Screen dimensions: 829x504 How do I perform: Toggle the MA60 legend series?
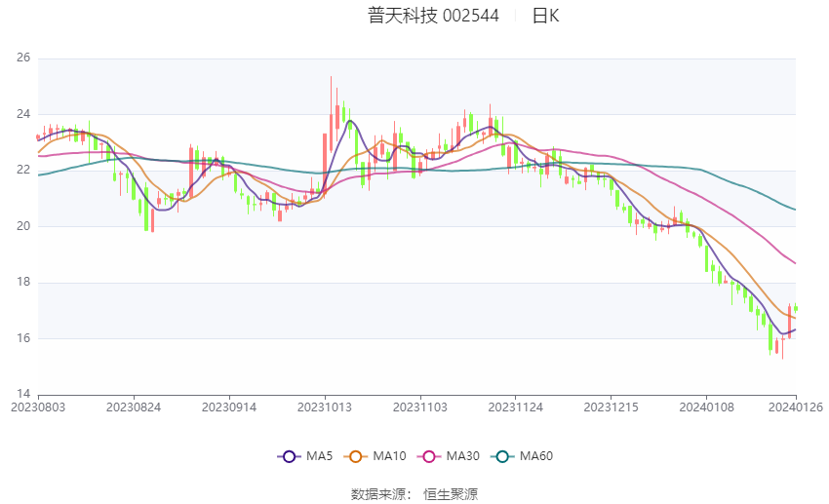522,456
